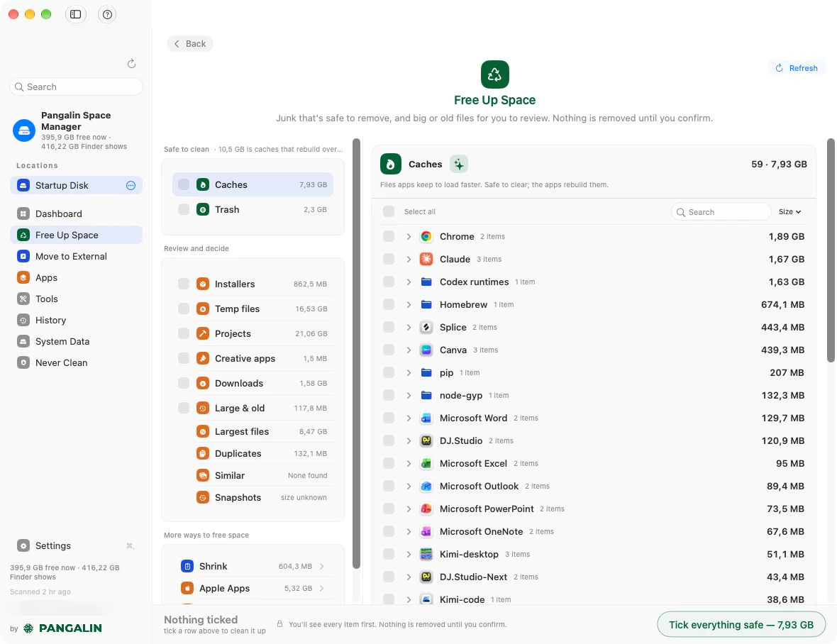
Task: Tick the Temp files checkbox
Action: coord(184,309)
